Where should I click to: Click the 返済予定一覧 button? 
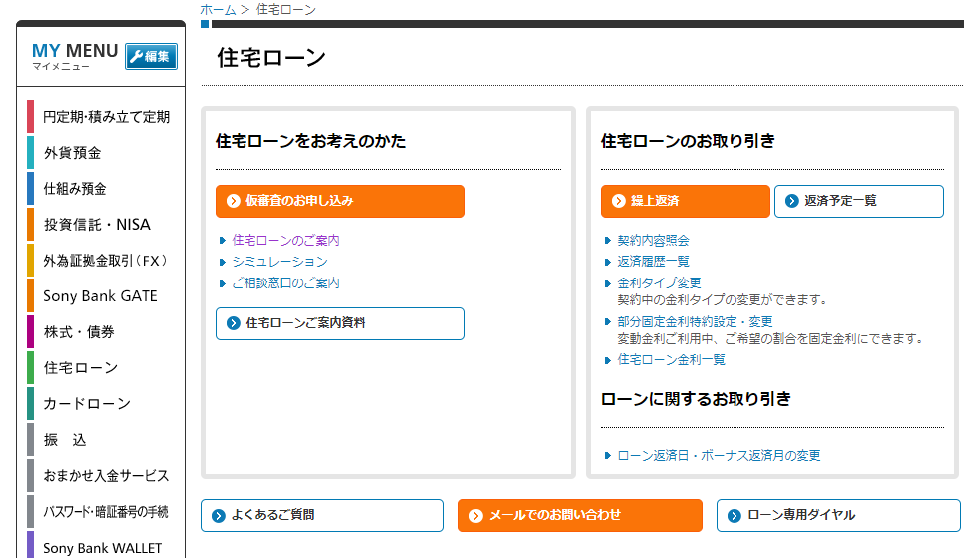pyautogui.click(x=858, y=201)
